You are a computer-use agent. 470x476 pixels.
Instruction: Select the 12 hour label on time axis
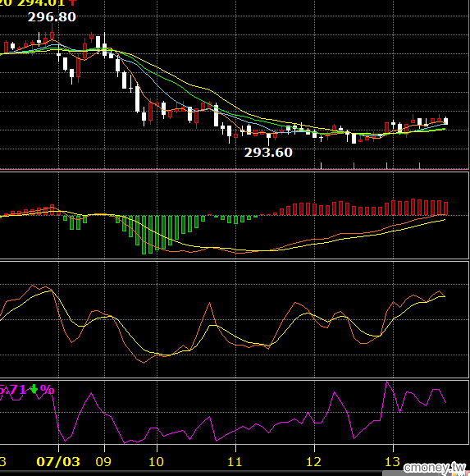coord(313,462)
